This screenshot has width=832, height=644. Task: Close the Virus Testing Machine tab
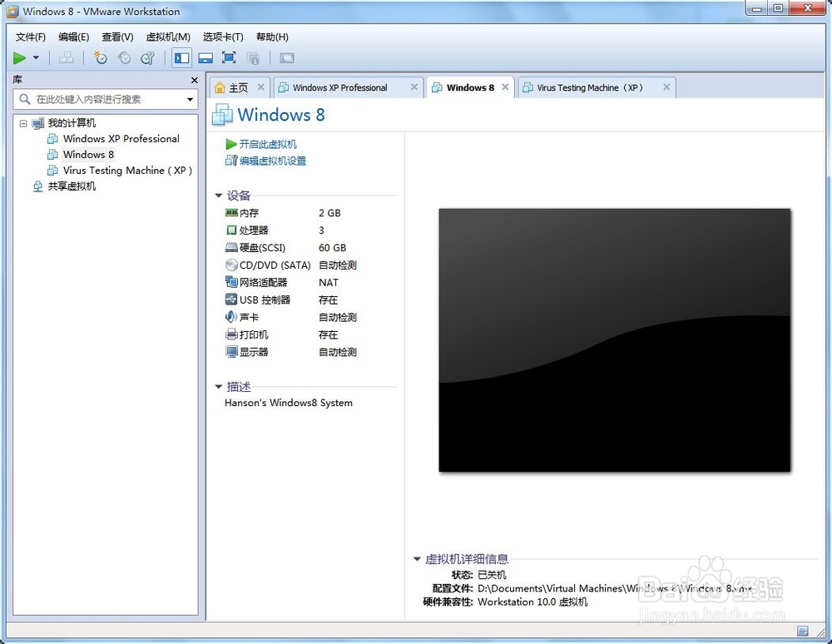pos(666,87)
